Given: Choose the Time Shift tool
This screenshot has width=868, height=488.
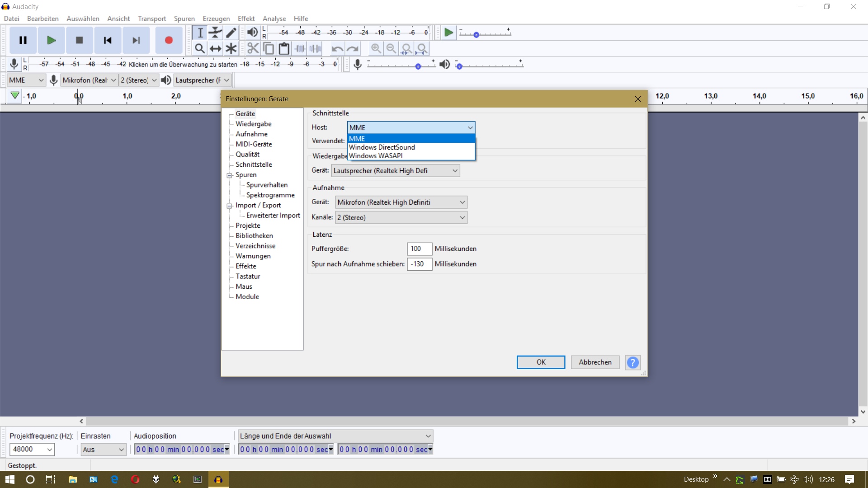Looking at the screenshot, I should tap(216, 48).
